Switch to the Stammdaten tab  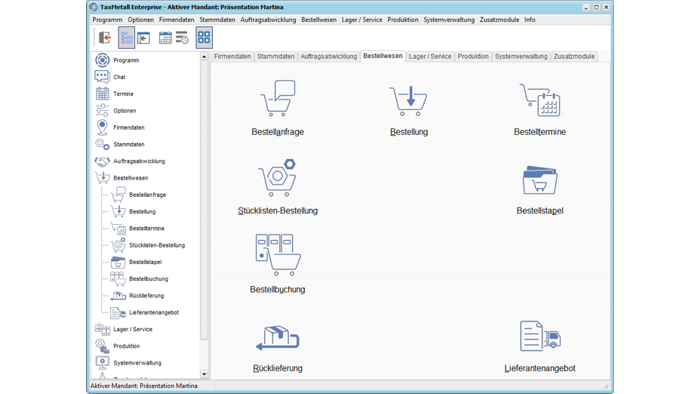tap(276, 57)
